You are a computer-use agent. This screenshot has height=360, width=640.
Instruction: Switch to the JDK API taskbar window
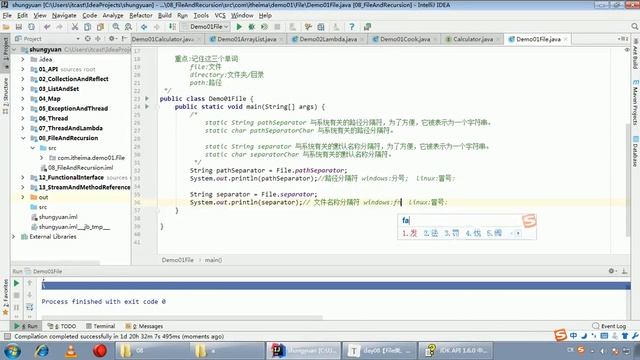[x=456, y=351]
